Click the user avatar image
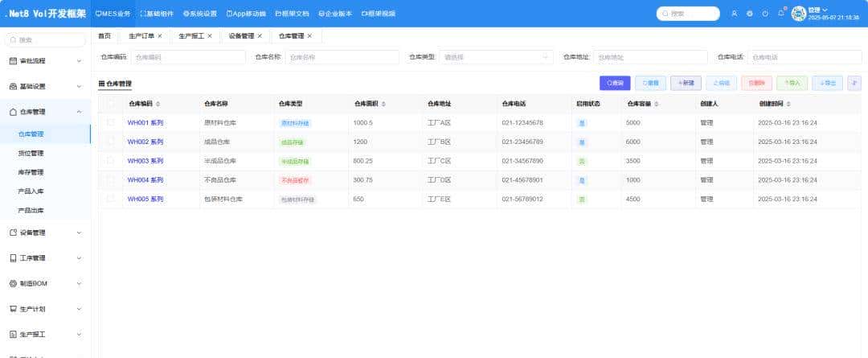Viewport: 868px width, 358px height. [x=798, y=14]
